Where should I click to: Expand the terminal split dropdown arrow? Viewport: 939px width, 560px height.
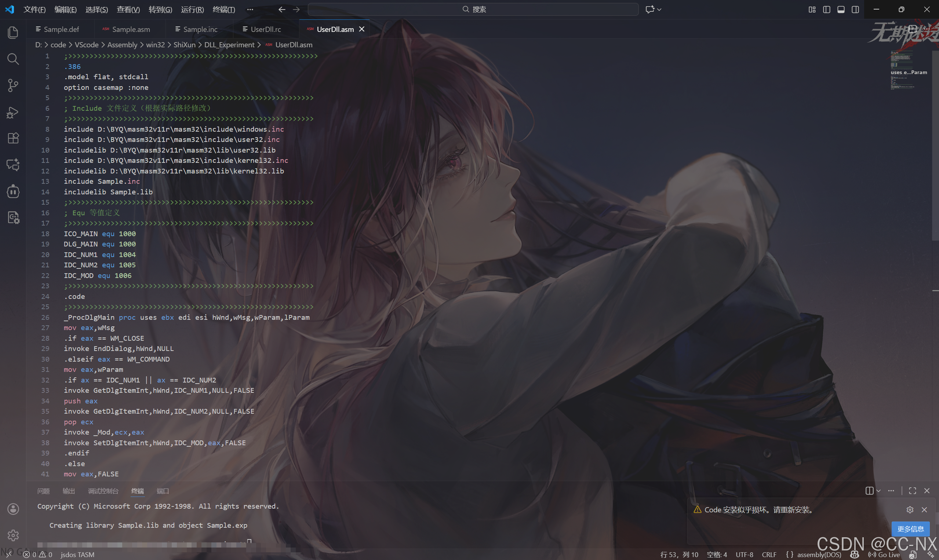pyautogui.click(x=878, y=491)
